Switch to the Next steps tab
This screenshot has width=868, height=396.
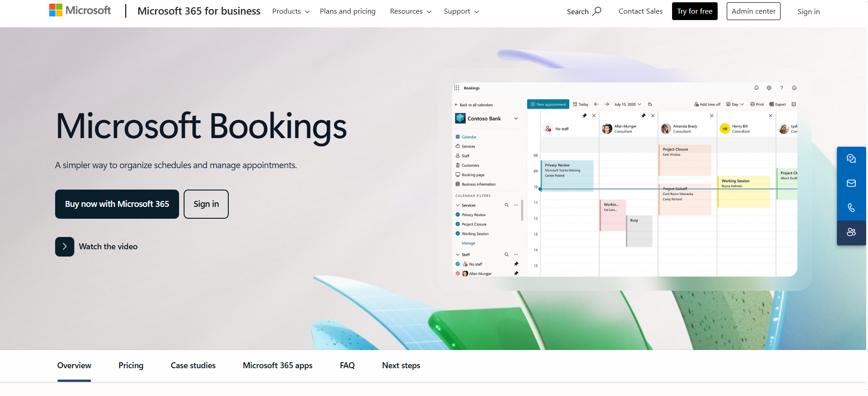[x=401, y=365]
